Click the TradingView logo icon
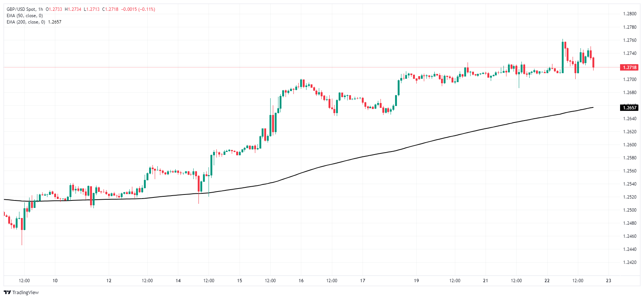Screen dimensions: 644x299 click(7, 292)
